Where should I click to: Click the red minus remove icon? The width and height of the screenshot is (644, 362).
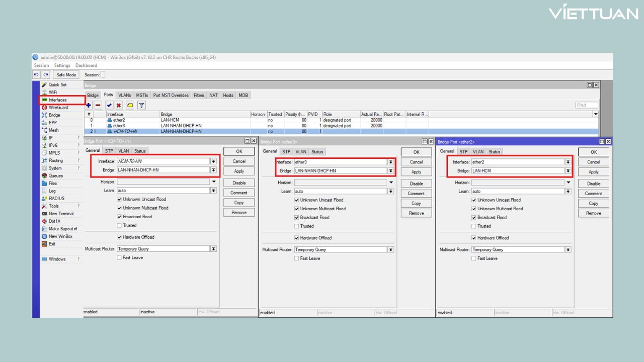98,105
